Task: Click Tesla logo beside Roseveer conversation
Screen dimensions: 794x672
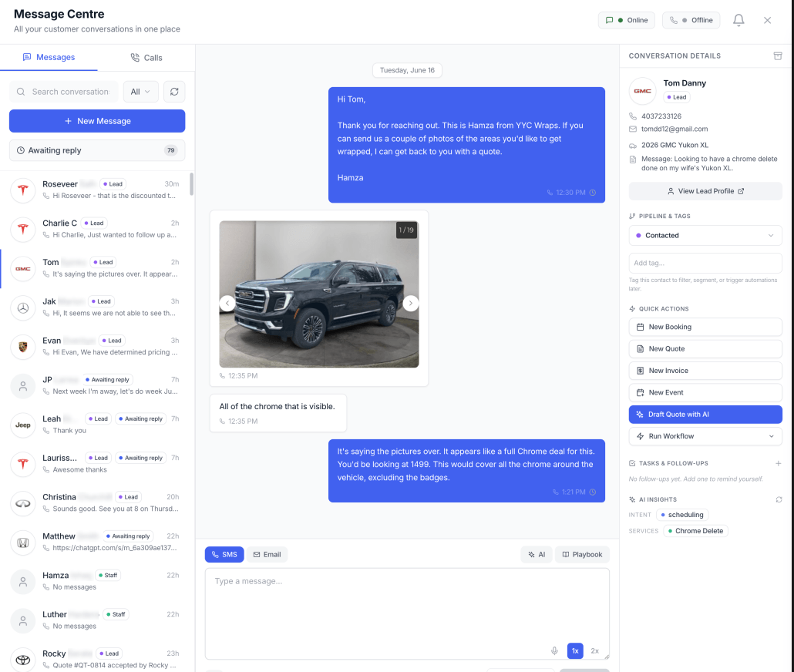Action: pyautogui.click(x=23, y=190)
